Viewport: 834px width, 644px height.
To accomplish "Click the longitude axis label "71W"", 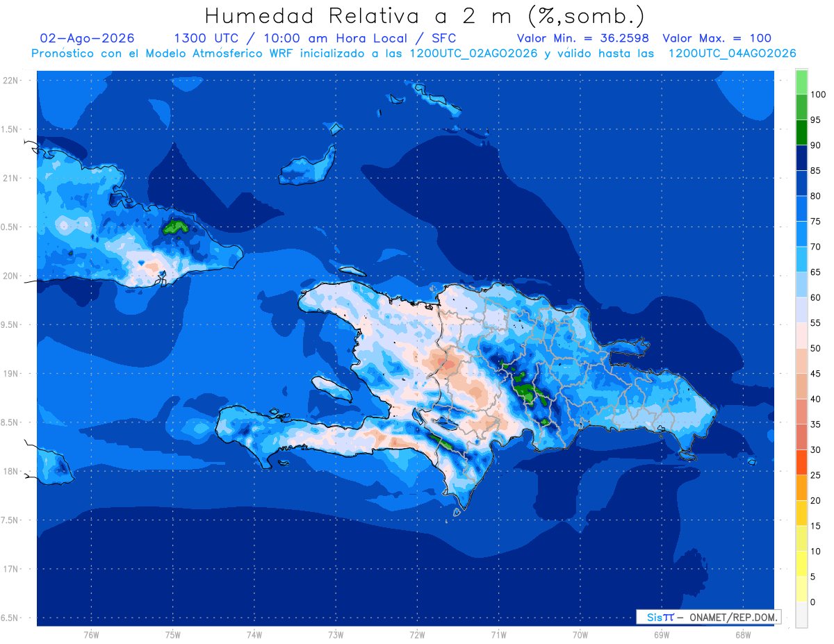I will pos(498,635).
